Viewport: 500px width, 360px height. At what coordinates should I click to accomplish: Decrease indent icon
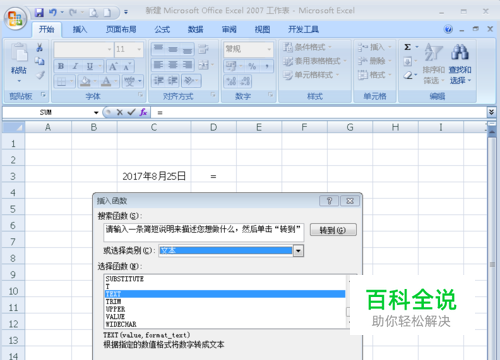(x=158, y=80)
